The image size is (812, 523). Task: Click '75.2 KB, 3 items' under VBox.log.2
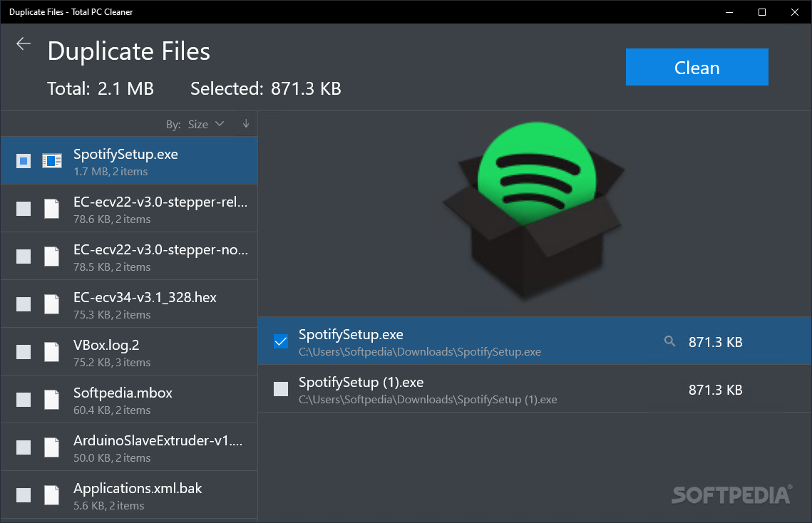[112, 363]
